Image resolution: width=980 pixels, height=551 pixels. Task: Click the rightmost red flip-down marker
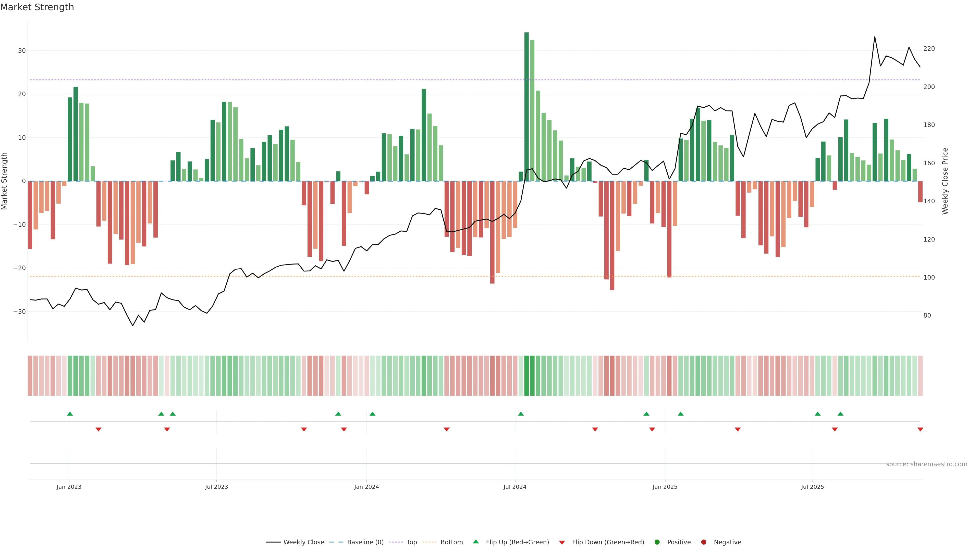pos(920,429)
